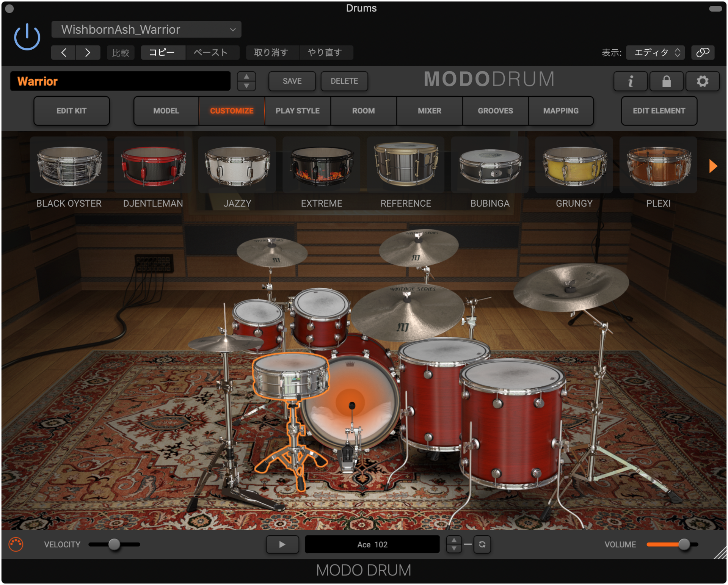Click the Warrior kit up/down stepper

246,81
